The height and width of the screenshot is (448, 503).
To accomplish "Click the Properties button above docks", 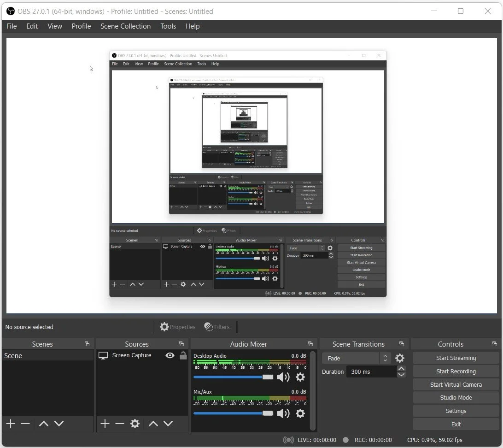I will 178,327.
